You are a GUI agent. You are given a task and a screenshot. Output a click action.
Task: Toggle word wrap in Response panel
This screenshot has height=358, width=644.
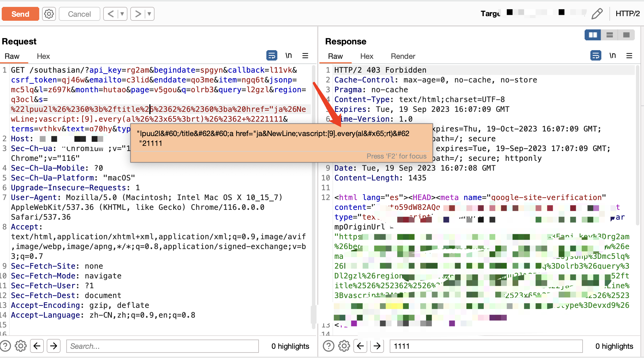(596, 55)
